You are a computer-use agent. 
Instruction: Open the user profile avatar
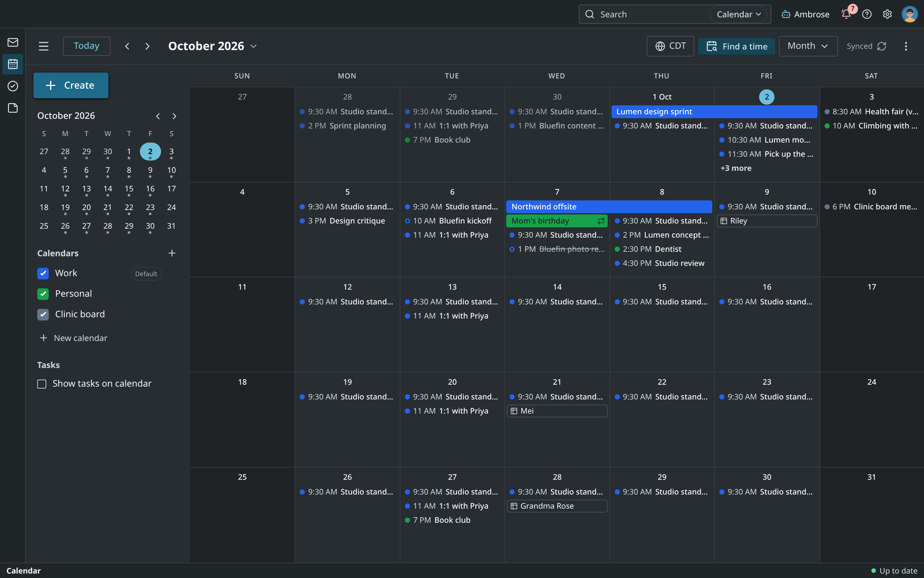click(x=910, y=14)
